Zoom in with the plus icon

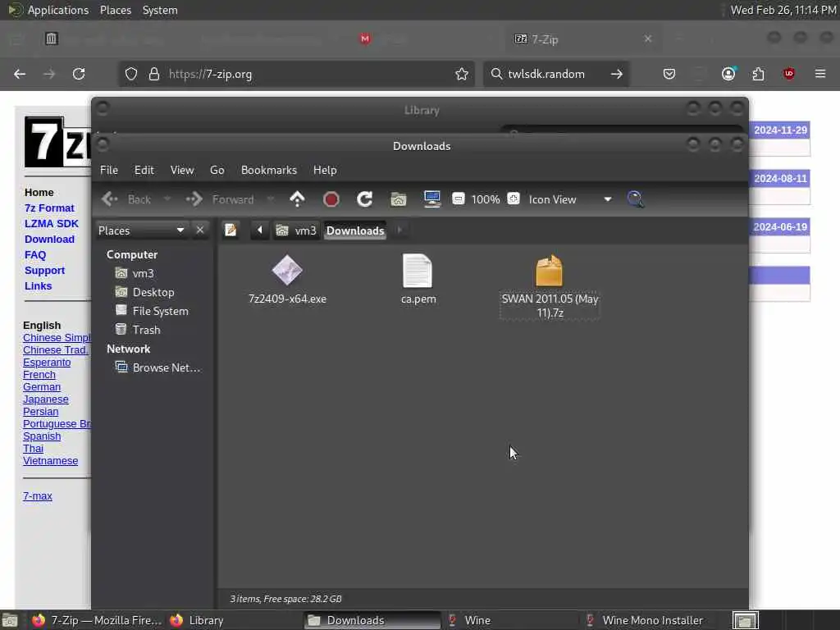click(514, 199)
